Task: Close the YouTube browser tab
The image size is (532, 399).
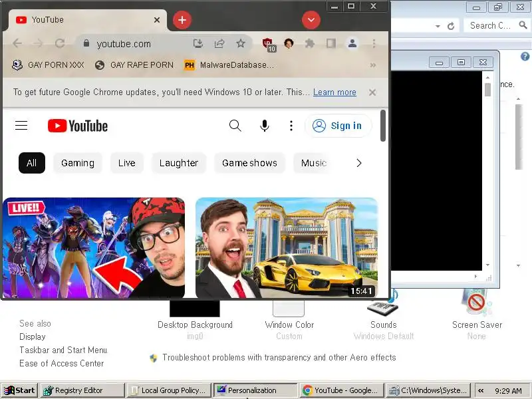Action: click(x=157, y=20)
